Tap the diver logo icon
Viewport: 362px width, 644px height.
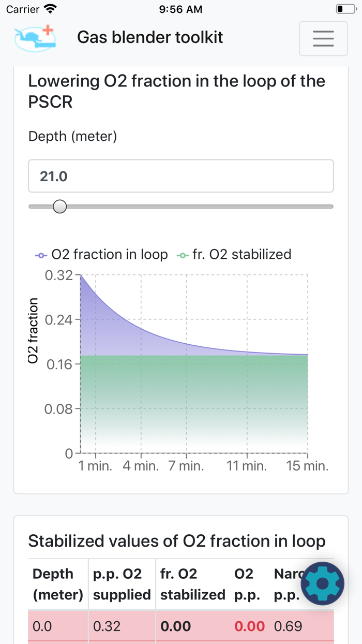(35, 38)
